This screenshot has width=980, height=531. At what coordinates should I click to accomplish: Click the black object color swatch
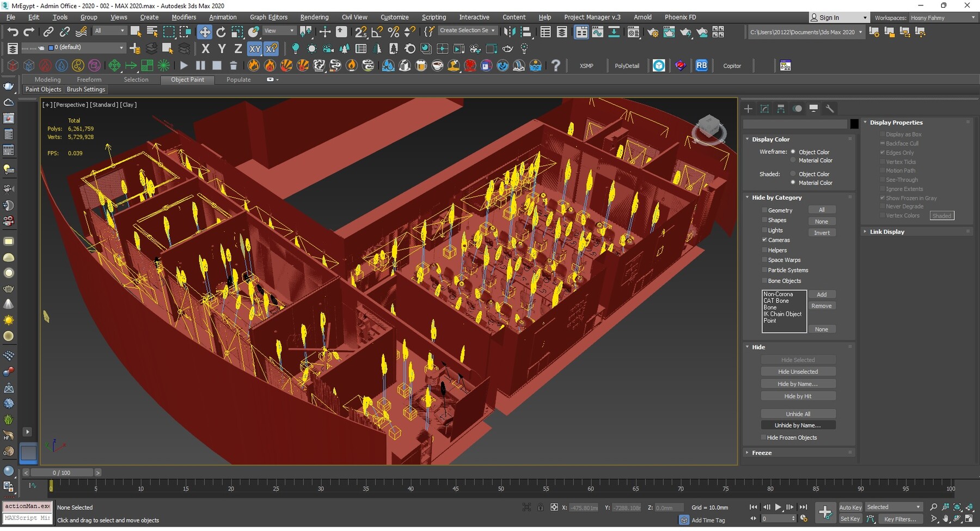coord(854,124)
